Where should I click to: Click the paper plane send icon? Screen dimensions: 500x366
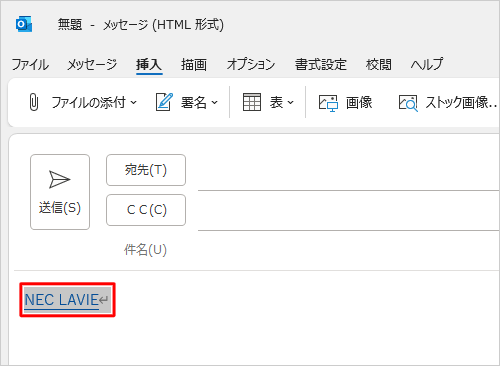(x=59, y=179)
